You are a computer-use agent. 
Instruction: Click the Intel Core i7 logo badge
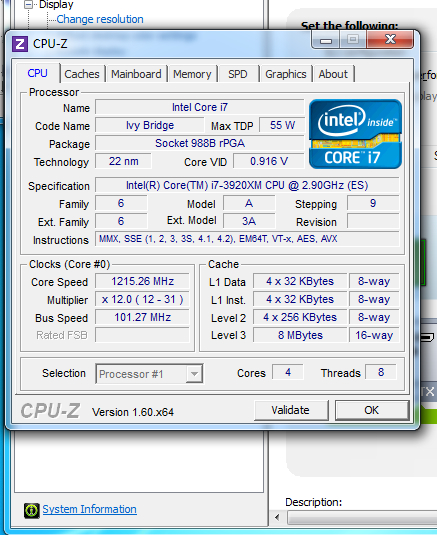[355, 134]
